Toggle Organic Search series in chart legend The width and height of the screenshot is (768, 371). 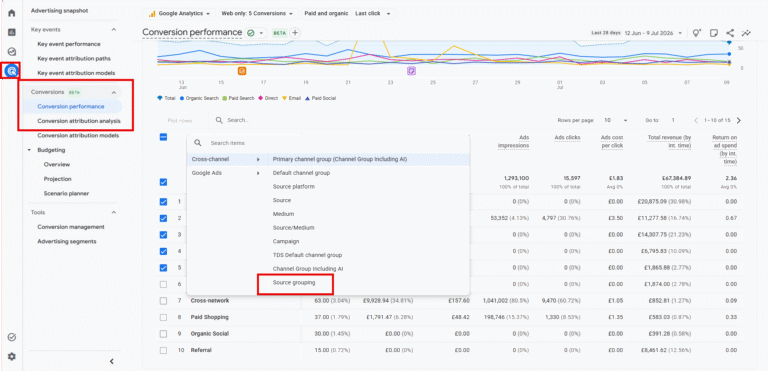(199, 98)
